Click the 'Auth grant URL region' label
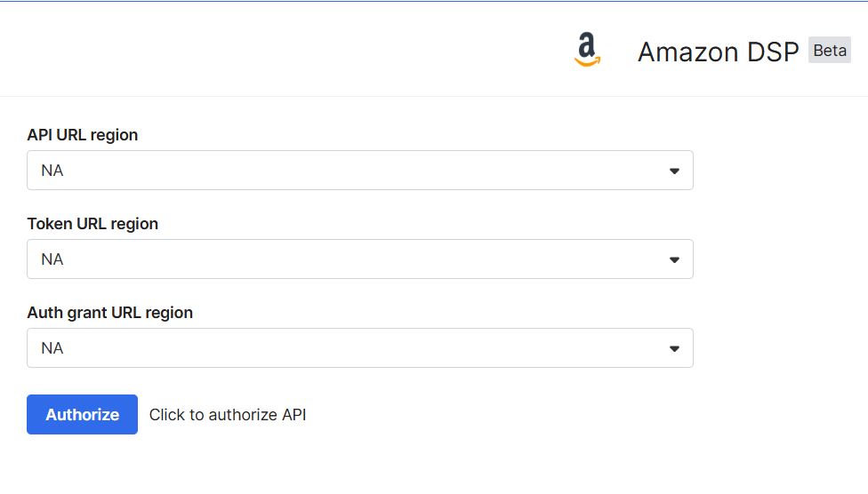 tap(110, 313)
